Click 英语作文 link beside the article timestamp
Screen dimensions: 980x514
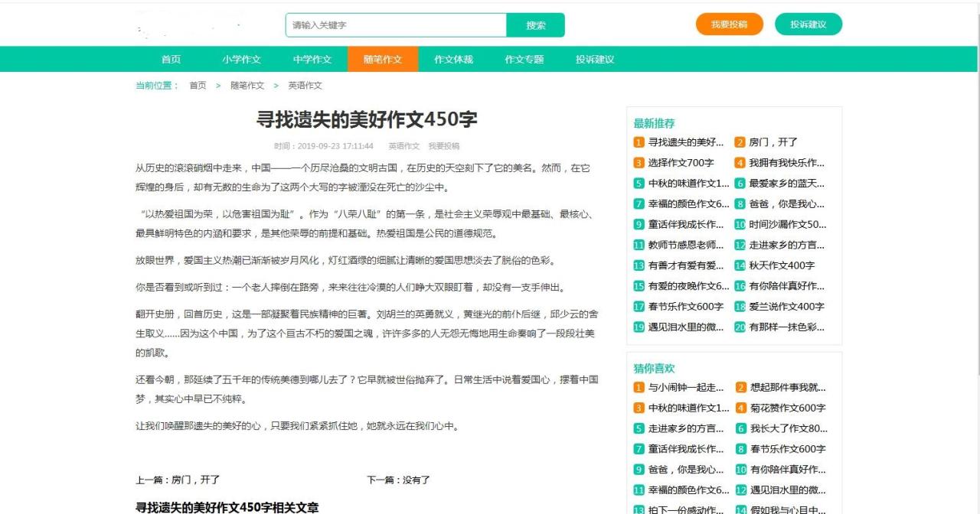point(404,146)
